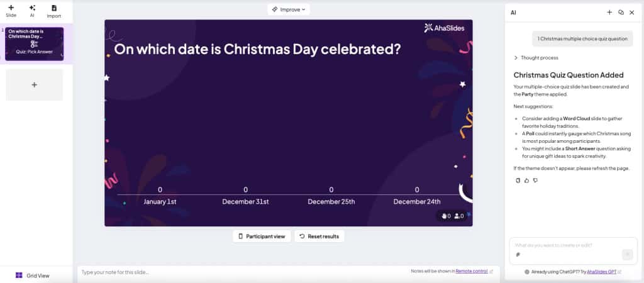Image resolution: width=644 pixels, height=283 pixels.
Task: Follow the AhaSlides GPT link
Action: 601,272
